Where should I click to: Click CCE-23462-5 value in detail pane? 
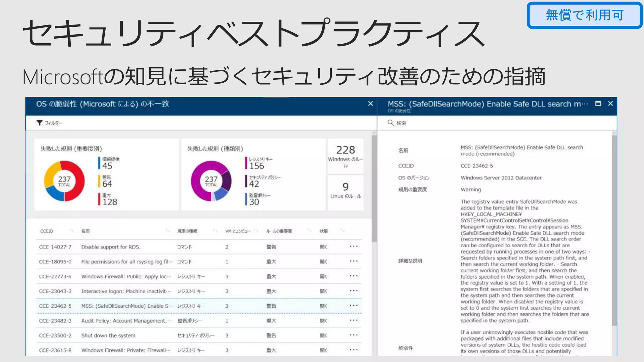click(x=477, y=166)
